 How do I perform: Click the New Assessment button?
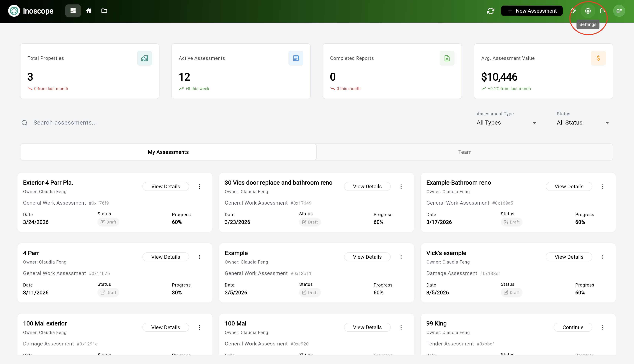(531, 11)
